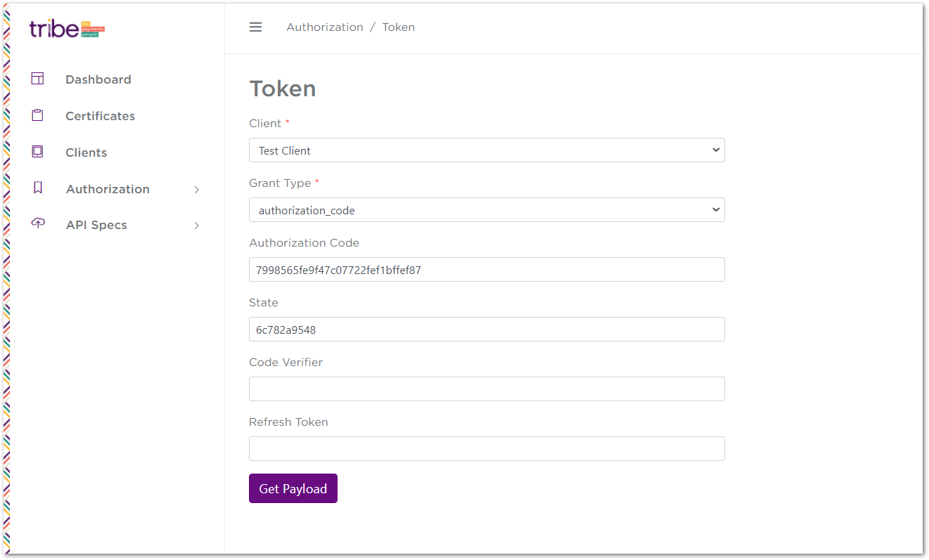
Task: Select Clients in the navigation menu
Action: (86, 152)
